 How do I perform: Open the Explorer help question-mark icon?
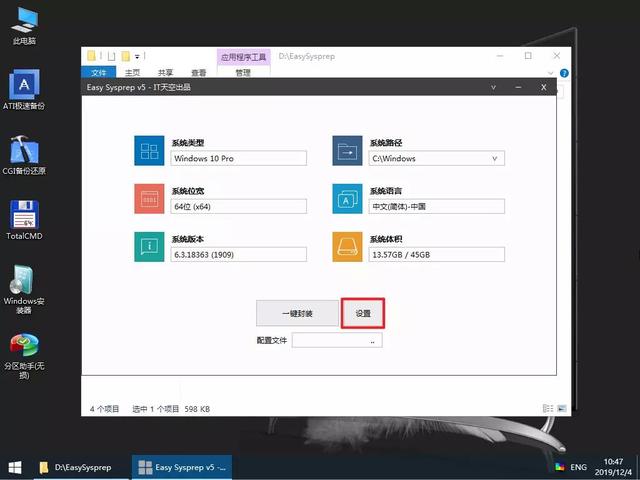click(x=564, y=73)
